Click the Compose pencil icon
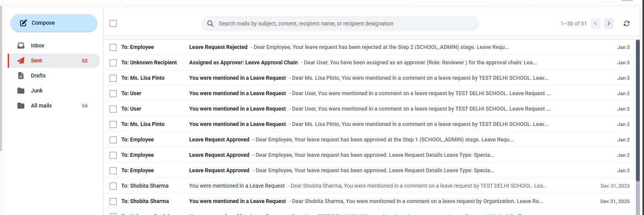 (24, 23)
